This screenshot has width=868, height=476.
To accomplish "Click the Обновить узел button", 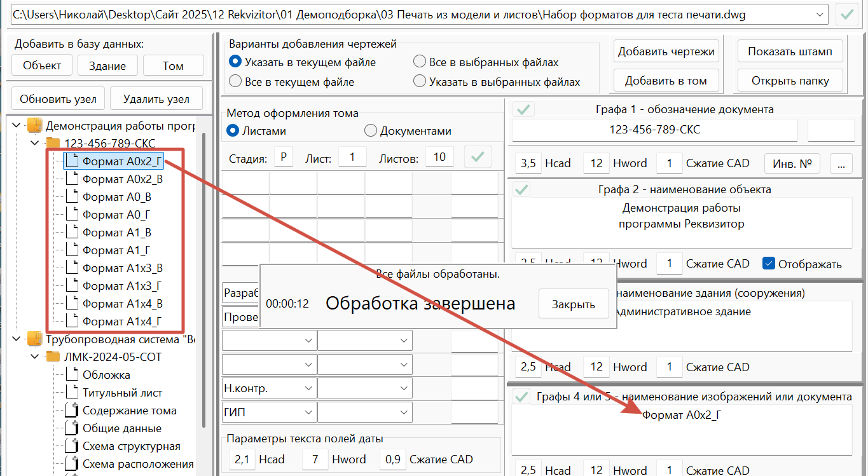I will point(58,99).
